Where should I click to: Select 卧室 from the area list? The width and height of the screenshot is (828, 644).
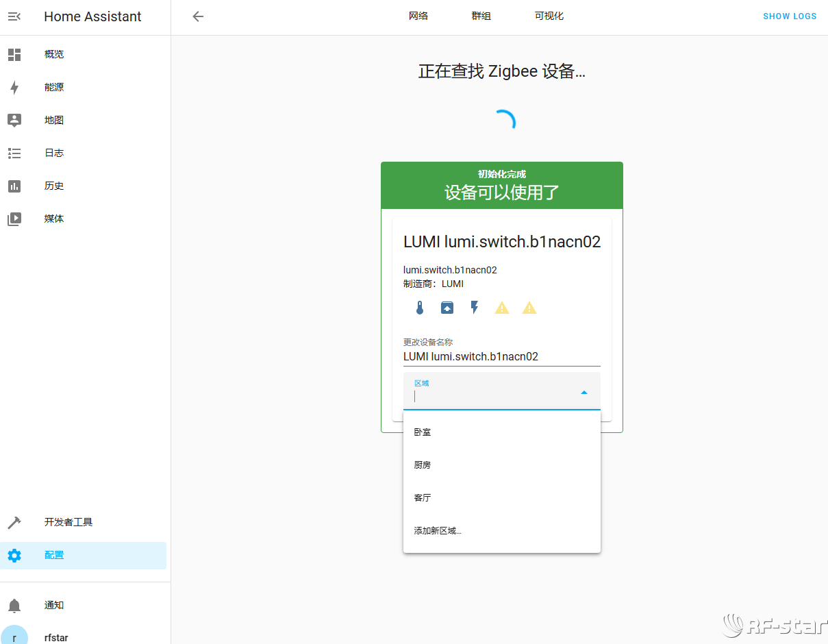(502, 432)
